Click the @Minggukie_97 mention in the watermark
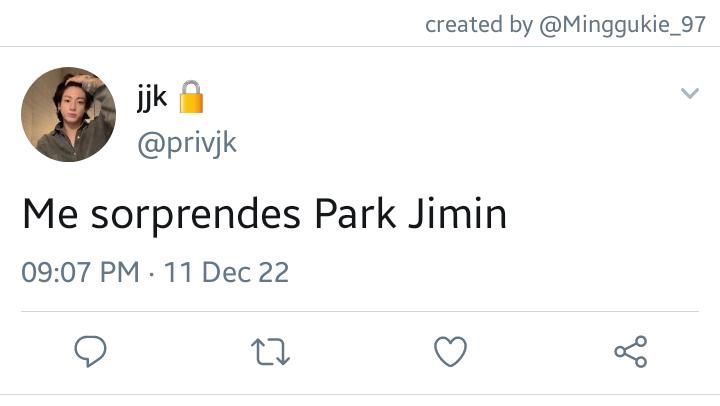 [622, 25]
